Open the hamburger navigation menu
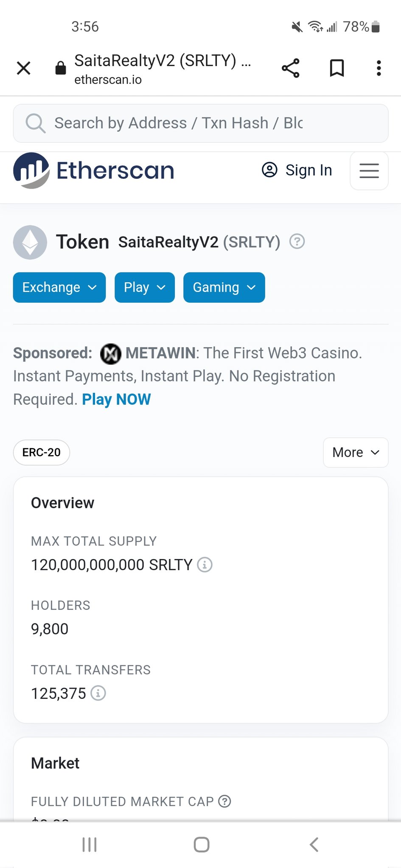401x868 pixels. coord(369,171)
